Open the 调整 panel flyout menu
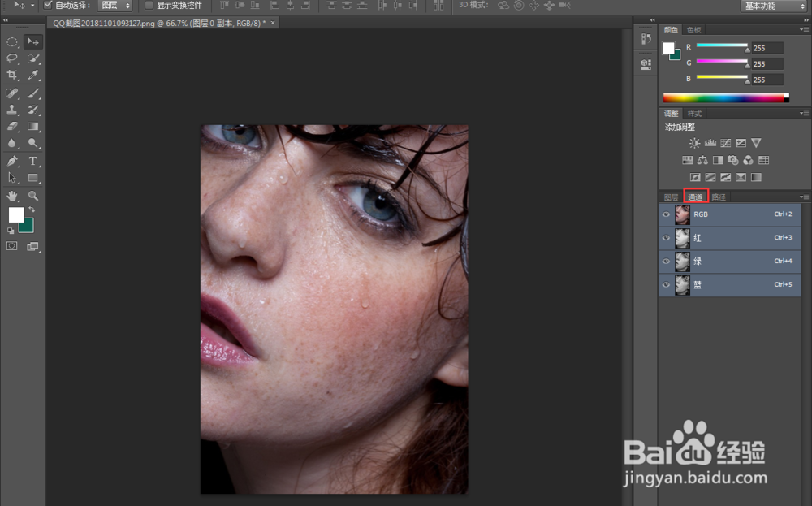812x506 pixels. [804, 114]
